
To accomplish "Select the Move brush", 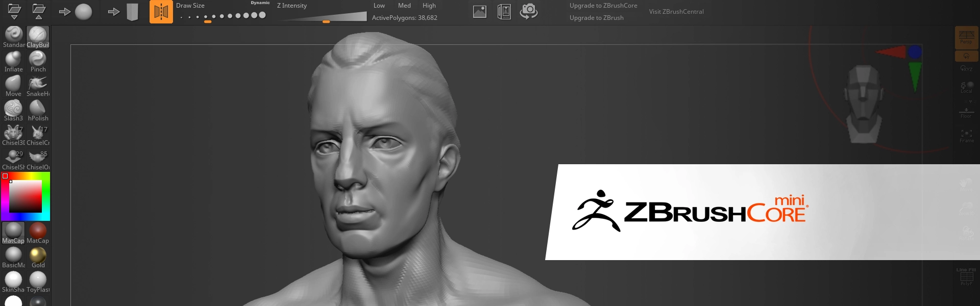I will tap(13, 85).
